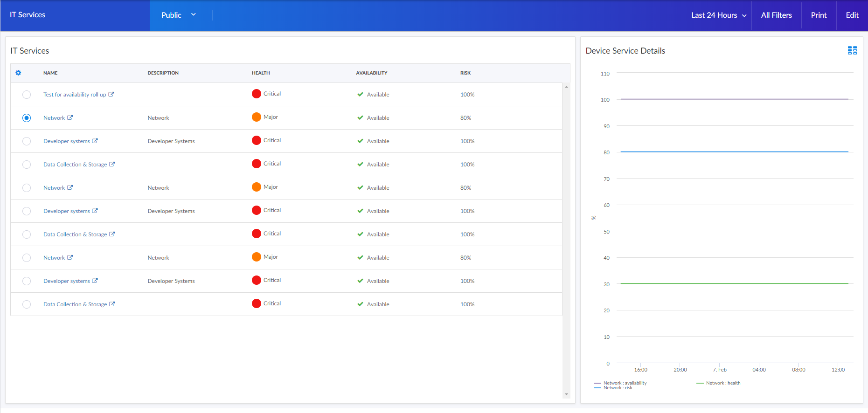Toggle 'Network : health' legend series
This screenshot has height=413, width=868.
point(722,383)
